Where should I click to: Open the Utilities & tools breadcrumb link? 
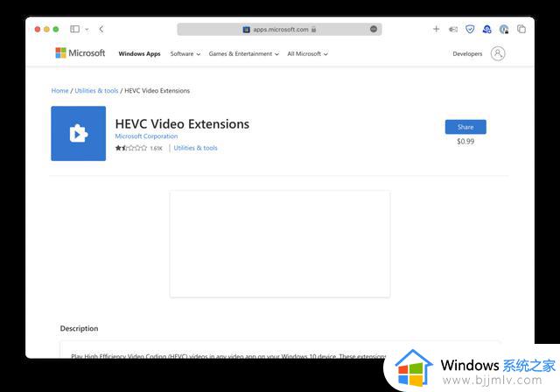pyautogui.click(x=96, y=91)
